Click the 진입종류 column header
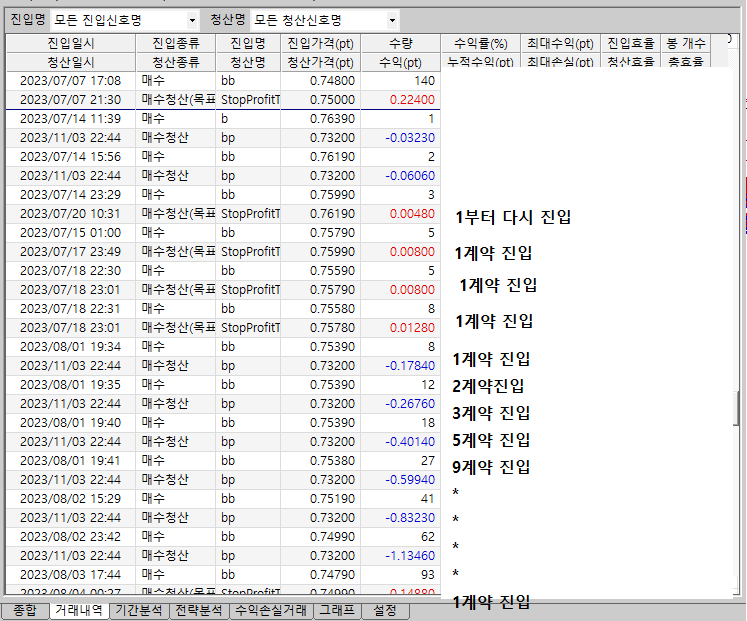 (177, 44)
